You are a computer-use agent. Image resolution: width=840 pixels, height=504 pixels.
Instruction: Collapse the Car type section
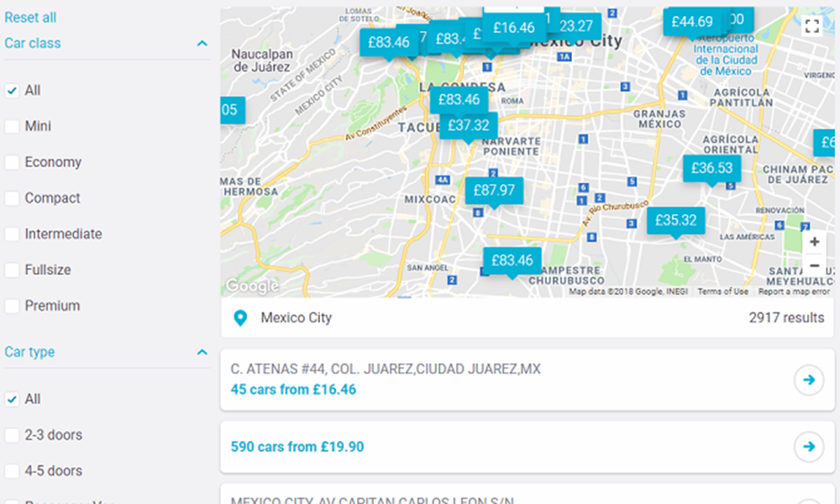[x=202, y=353]
